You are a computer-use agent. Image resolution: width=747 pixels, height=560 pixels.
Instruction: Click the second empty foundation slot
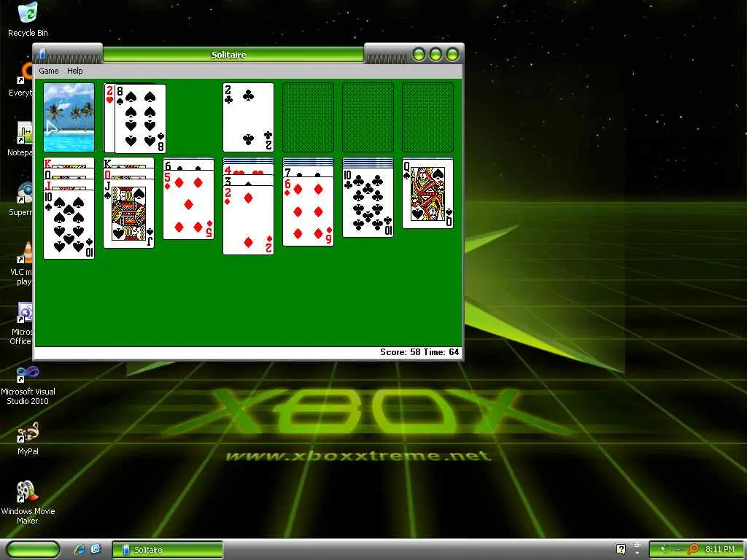tap(309, 117)
